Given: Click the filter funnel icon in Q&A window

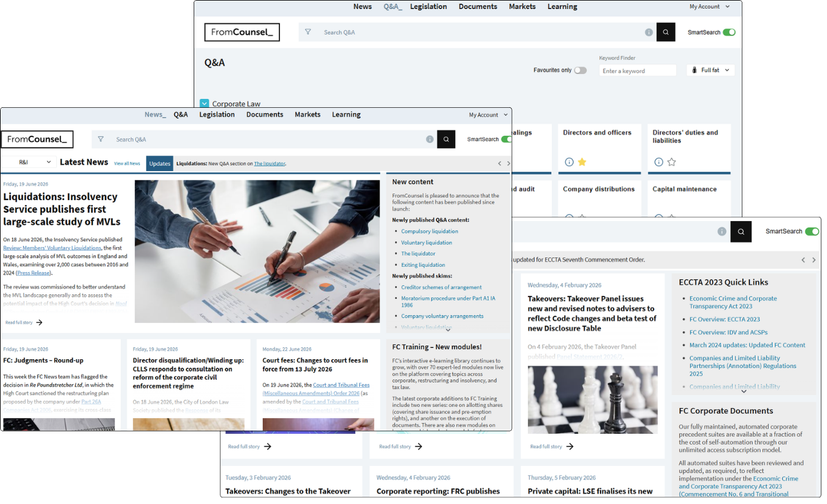Looking at the screenshot, I should (x=308, y=32).
